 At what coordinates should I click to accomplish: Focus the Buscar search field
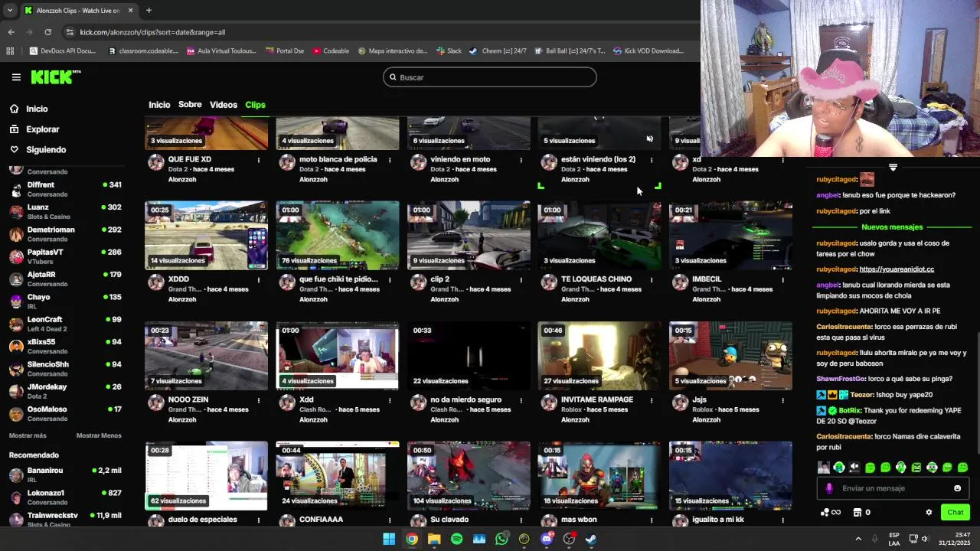tap(490, 77)
